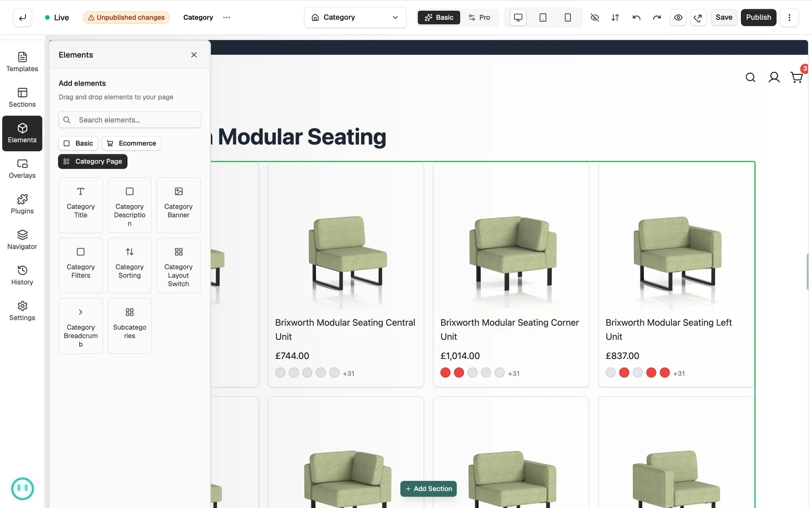Select the Category Sorting element tile
Viewport: 812px width, 508px height.
130,265
